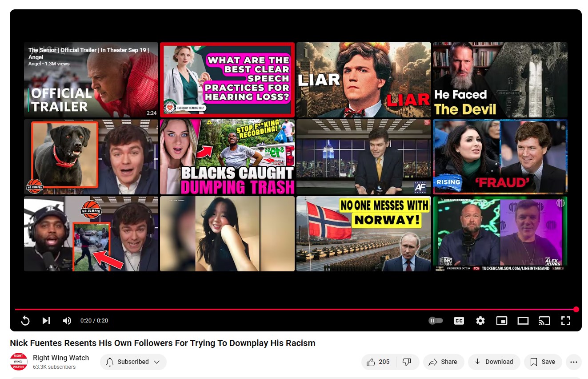
Task: Click the Replay video icon
Action: coord(25,321)
